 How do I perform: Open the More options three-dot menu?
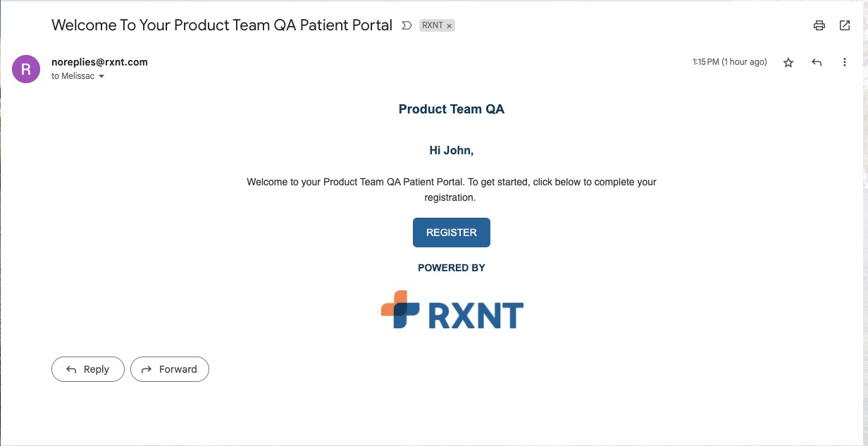click(x=845, y=63)
